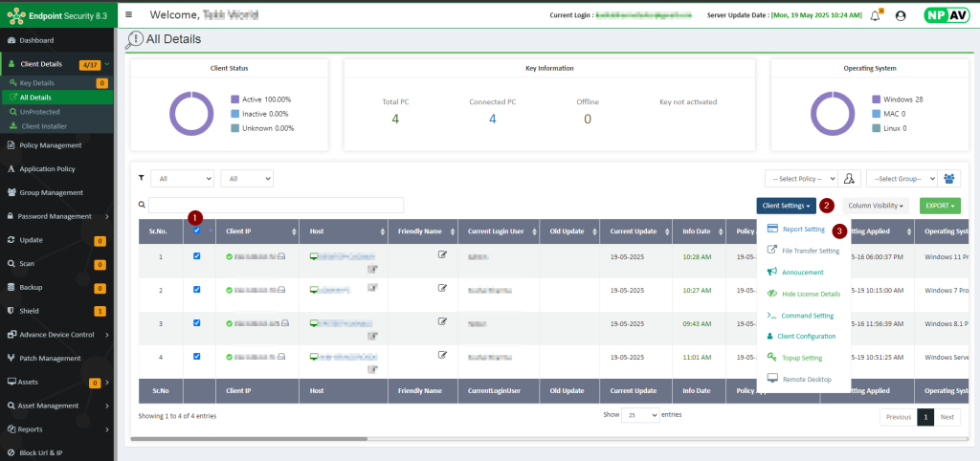Click the NPAV logo icon
This screenshot has height=461, width=980.
point(946,15)
